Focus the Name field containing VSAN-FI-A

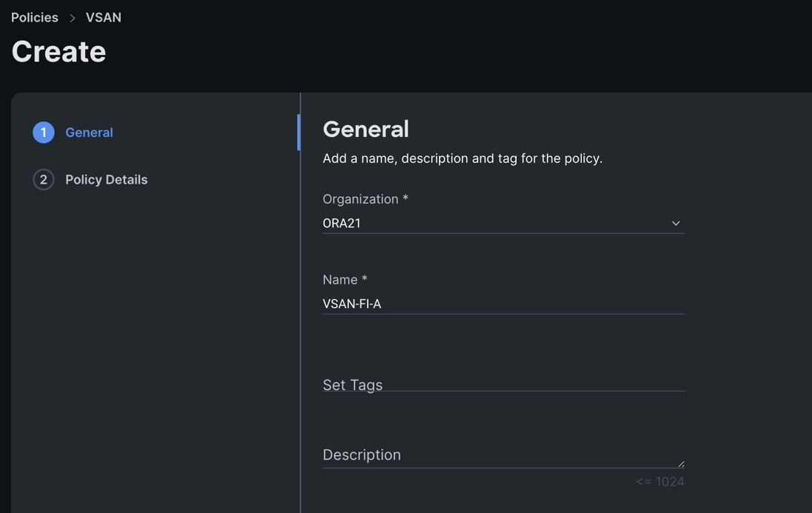coord(503,304)
